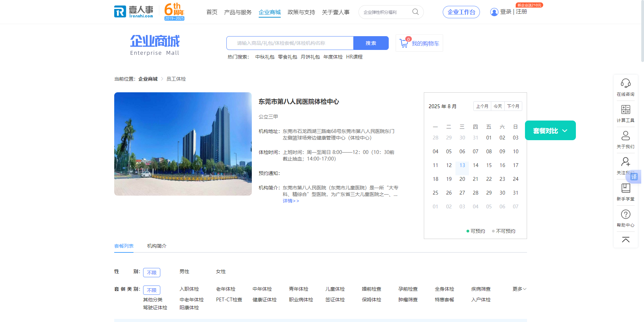
Task: Click the 我的购物车 text link
Action: coord(426,43)
